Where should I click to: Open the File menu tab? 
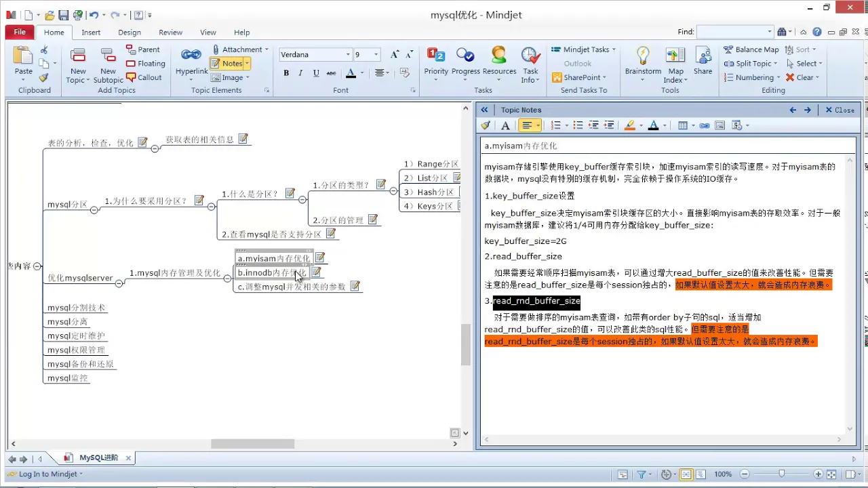(20, 32)
